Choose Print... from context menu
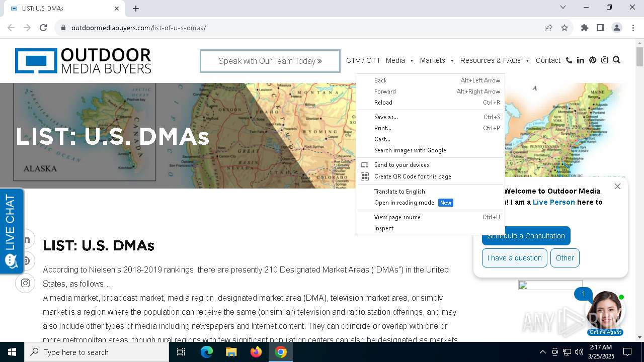 tap(430, 128)
